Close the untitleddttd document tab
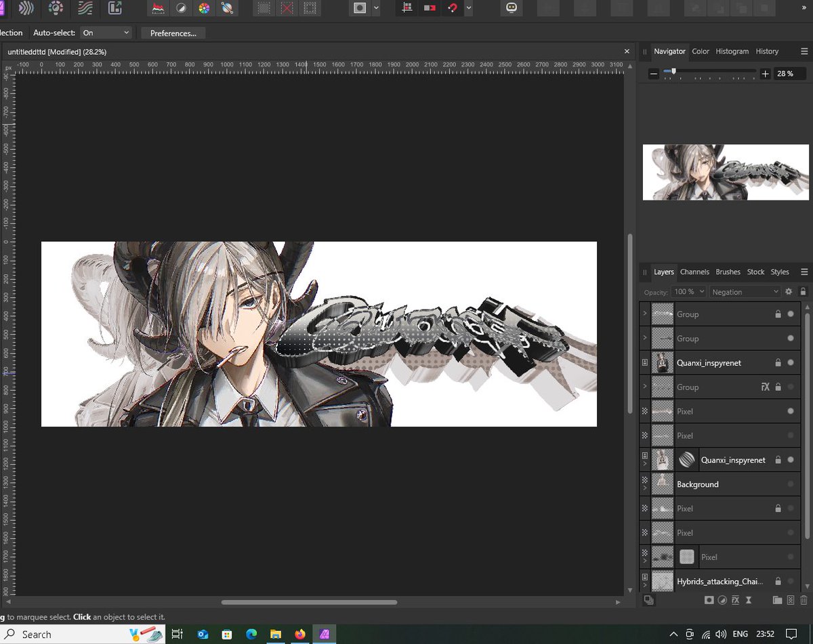Screen dimensions: 813x644 point(627,51)
